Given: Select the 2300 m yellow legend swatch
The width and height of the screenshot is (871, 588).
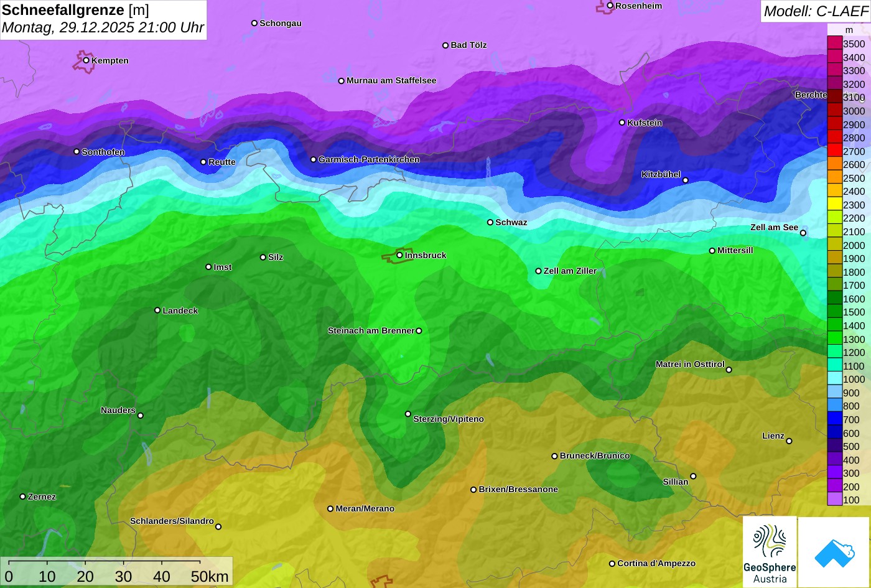Looking at the screenshot, I should [834, 204].
